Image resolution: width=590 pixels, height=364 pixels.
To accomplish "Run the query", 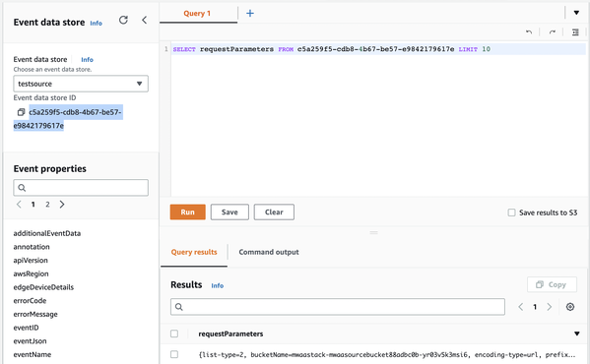I will 188,212.
